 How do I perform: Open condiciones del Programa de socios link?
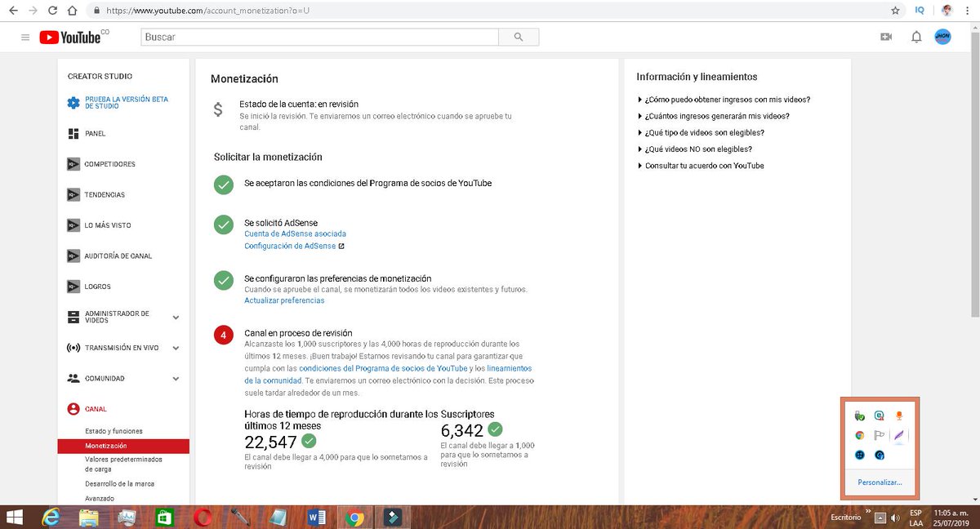coord(383,368)
